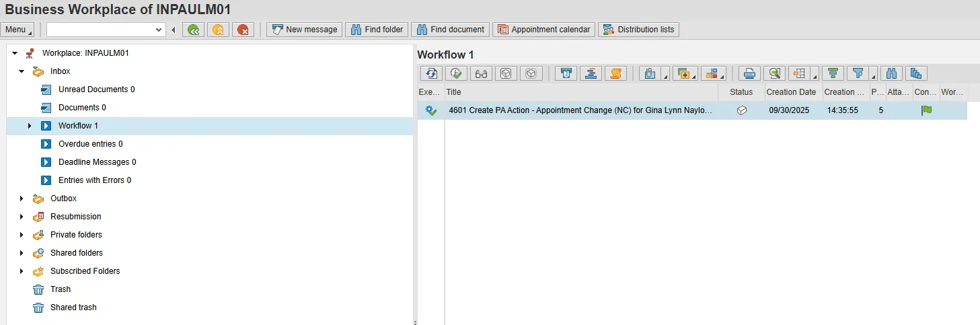The image size is (980, 325).
Task: Click the orange scroll log icon
Action: 615,73
